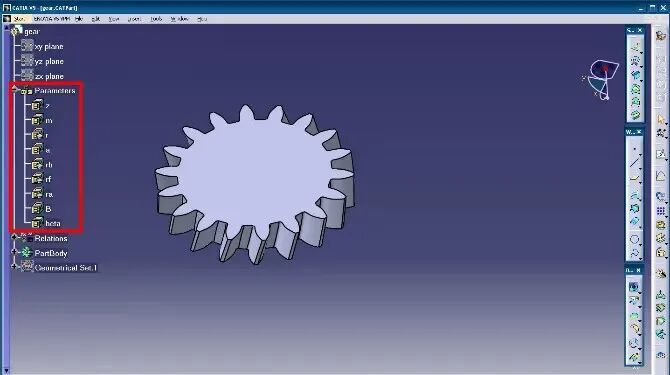The width and height of the screenshot is (670, 375).
Task: Select the Point tool in the Wireframe toolbar
Action: (x=635, y=148)
